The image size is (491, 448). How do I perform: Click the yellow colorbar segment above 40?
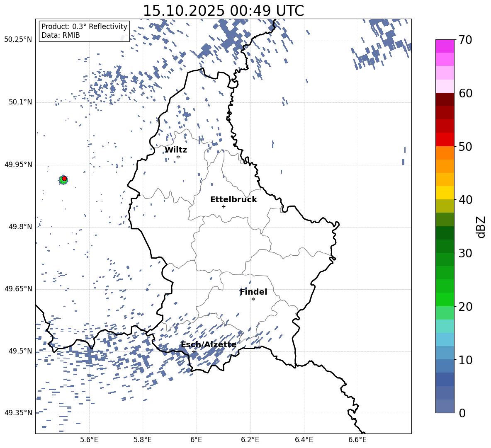coord(445,193)
